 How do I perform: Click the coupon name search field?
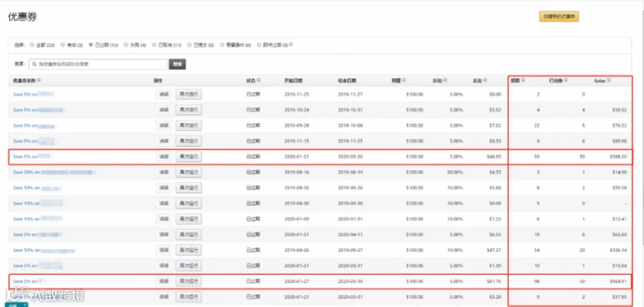[x=98, y=64]
